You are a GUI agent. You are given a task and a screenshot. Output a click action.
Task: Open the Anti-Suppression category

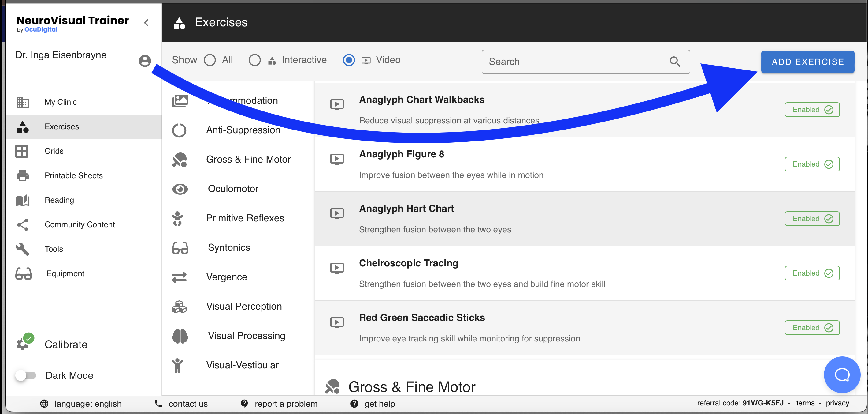click(243, 130)
